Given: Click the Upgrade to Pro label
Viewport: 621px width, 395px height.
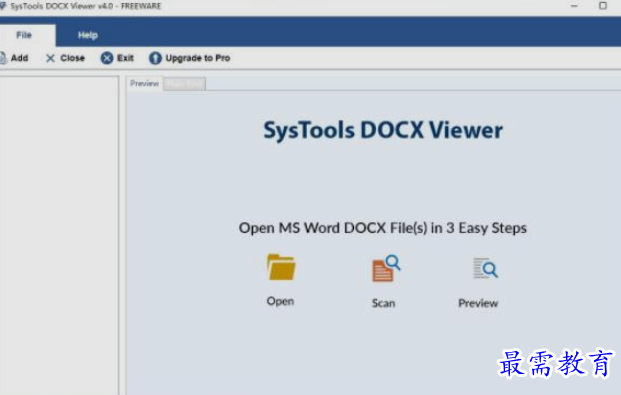Looking at the screenshot, I should tap(198, 58).
